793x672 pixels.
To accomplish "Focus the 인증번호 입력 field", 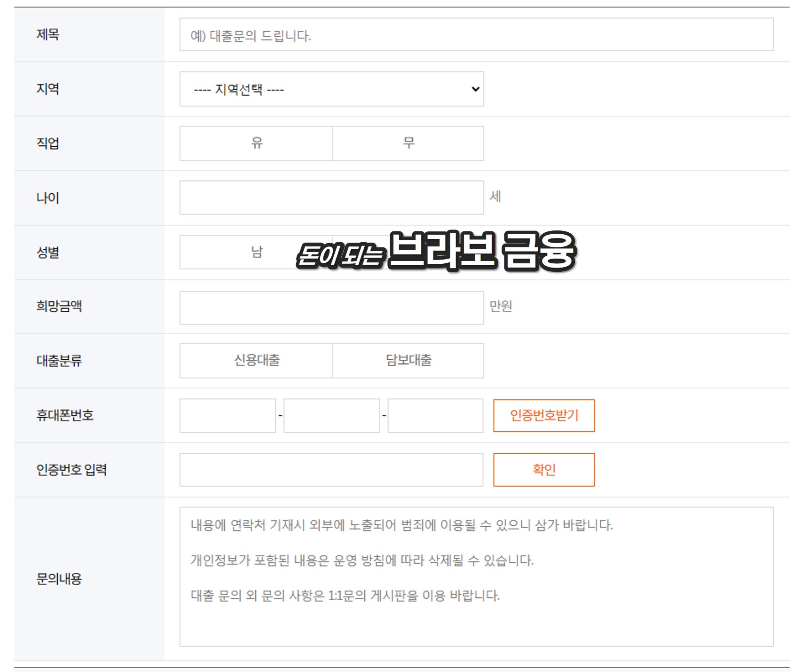I will click(x=331, y=470).
